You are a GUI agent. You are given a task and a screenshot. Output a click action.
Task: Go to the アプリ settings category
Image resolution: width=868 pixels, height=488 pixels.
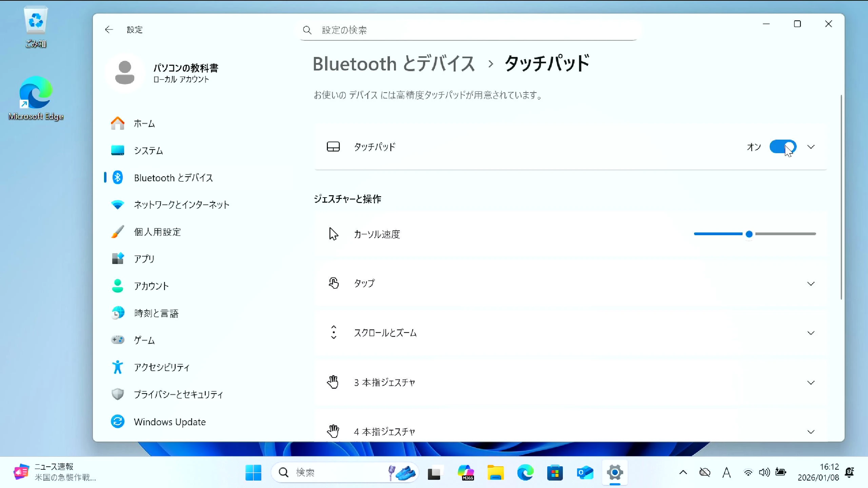[x=144, y=259]
